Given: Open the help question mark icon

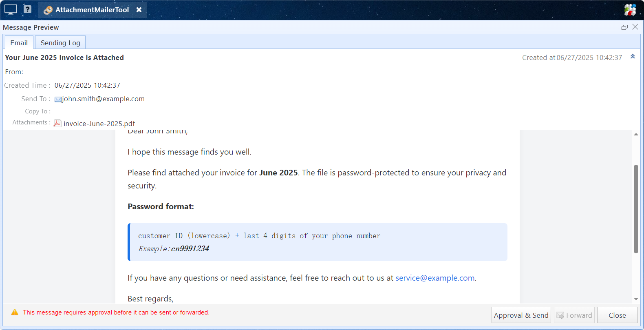Looking at the screenshot, I should click(27, 9).
